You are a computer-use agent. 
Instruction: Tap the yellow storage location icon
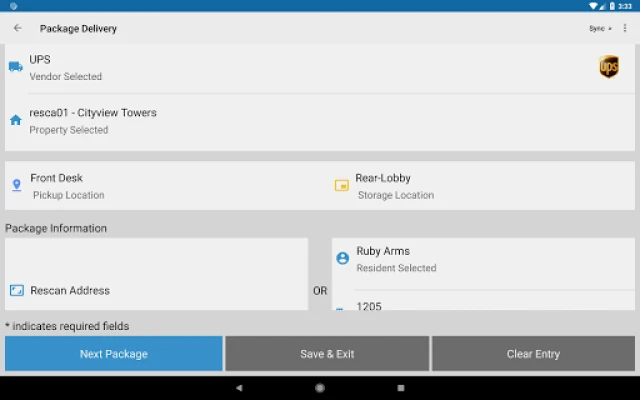coord(342,185)
